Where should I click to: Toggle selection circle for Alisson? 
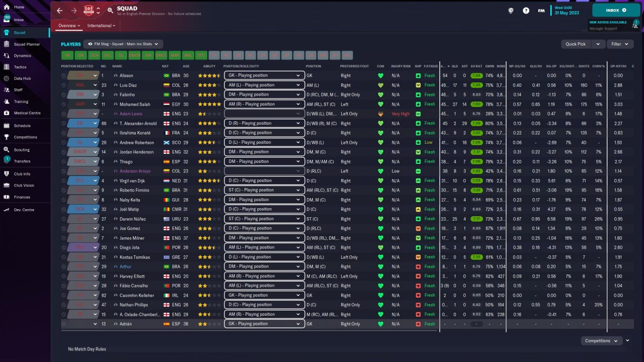tap(64, 75)
